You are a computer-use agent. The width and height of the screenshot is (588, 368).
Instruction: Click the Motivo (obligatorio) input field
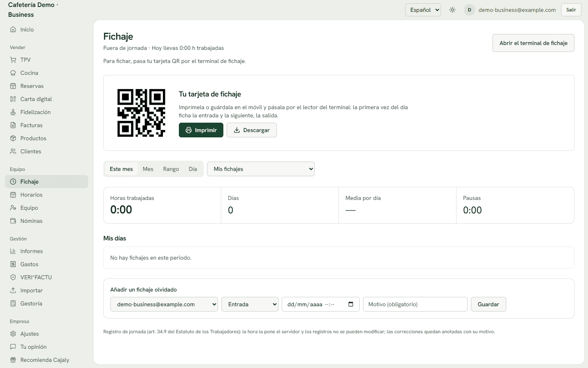[415, 304]
